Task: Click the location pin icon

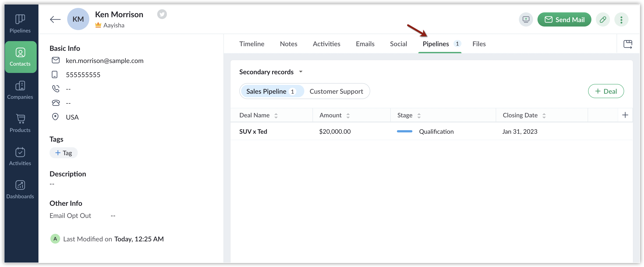Action: [x=55, y=117]
